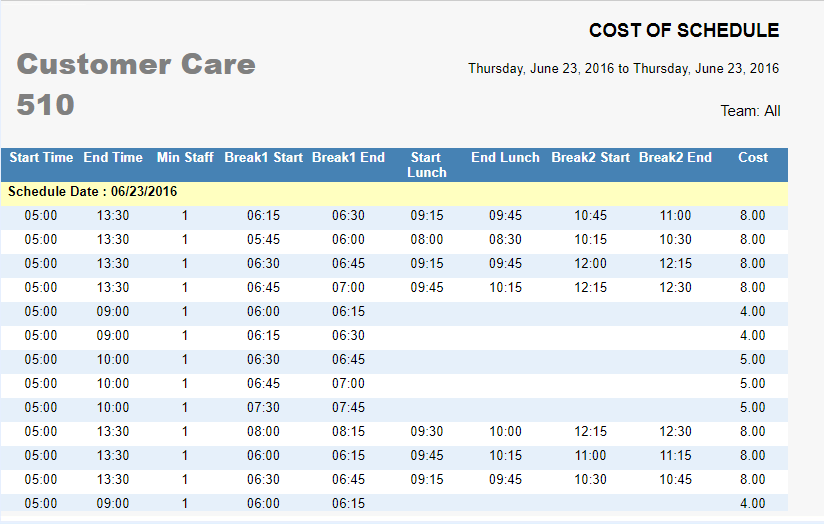Select the 07:45 Break1 End cell
This screenshot has height=524, width=824.
coord(348,408)
